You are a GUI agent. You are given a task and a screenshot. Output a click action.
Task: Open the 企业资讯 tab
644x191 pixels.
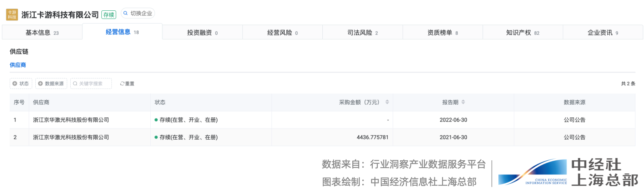(603, 33)
